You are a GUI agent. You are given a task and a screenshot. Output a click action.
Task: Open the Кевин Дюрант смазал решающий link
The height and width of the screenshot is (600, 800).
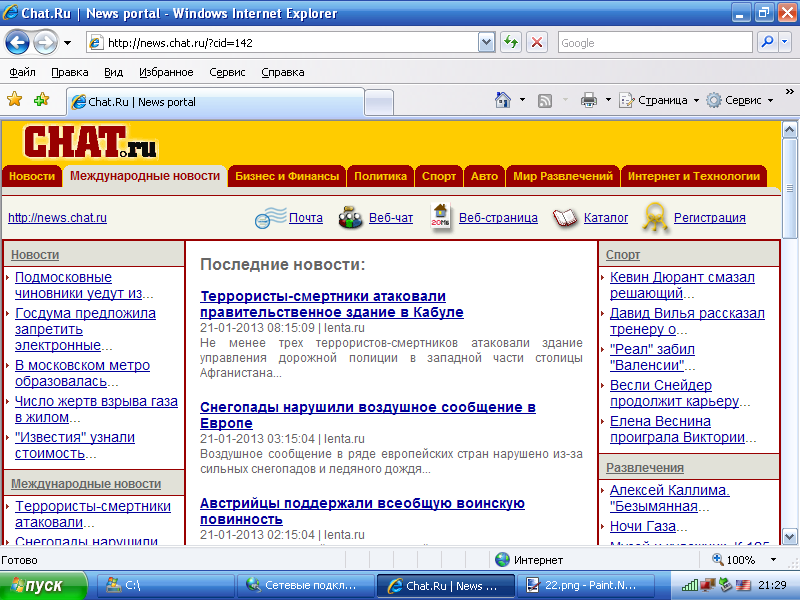682,285
